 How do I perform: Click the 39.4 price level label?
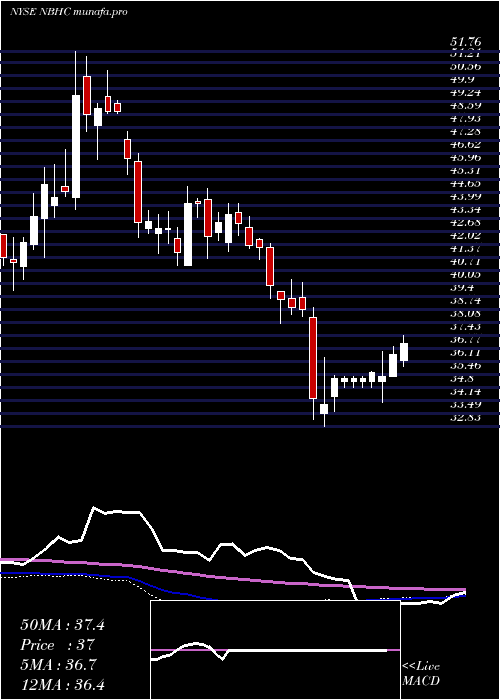pos(463,287)
